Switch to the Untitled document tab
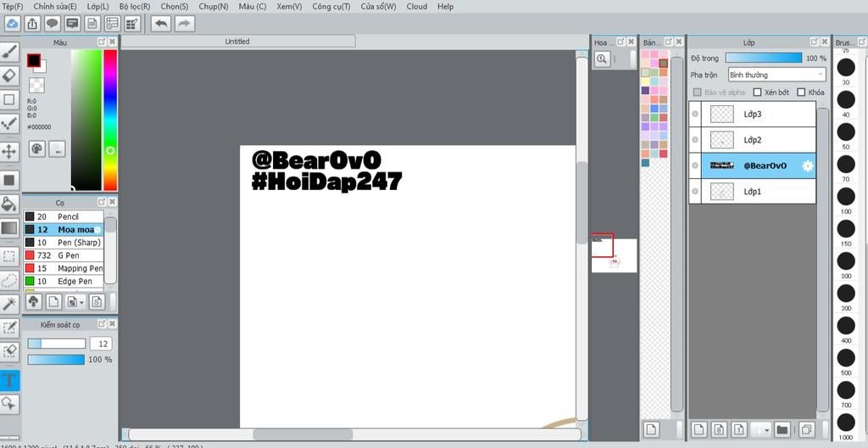Viewport: 868px width, 448px height. point(237,41)
